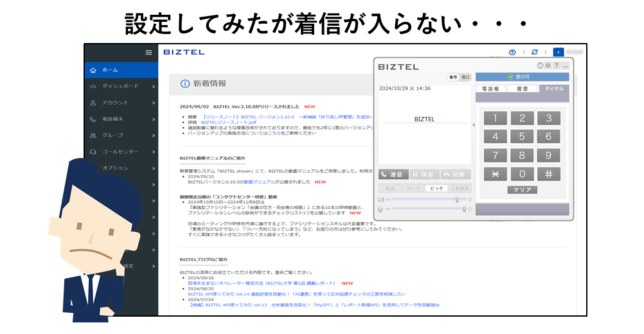Click the Dashboard gauge icon in the sidebar
The image size is (644, 334).
coord(93,87)
